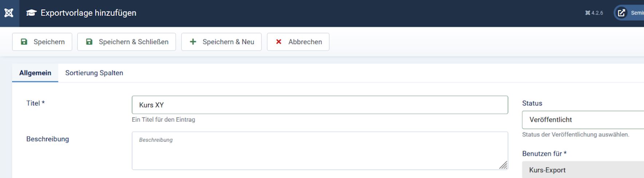Image resolution: width=644 pixels, height=178 pixels.
Task: Open the Status dropdown showing Veröffentlicht
Action: (583, 120)
